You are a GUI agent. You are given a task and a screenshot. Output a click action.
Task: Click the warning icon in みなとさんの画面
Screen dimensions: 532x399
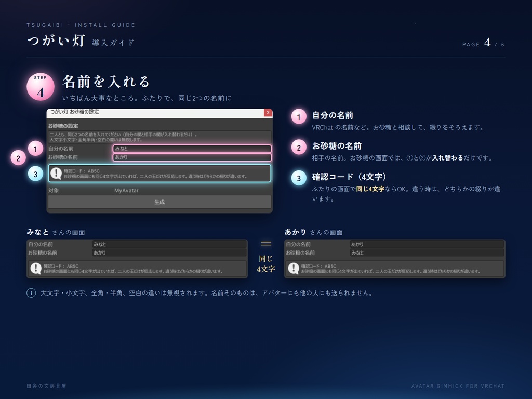tap(36, 269)
